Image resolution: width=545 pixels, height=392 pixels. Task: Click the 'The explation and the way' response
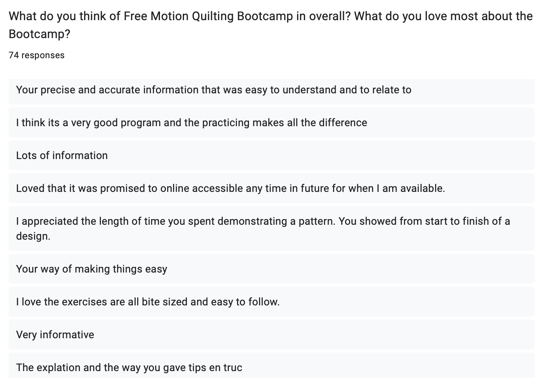pos(272,366)
